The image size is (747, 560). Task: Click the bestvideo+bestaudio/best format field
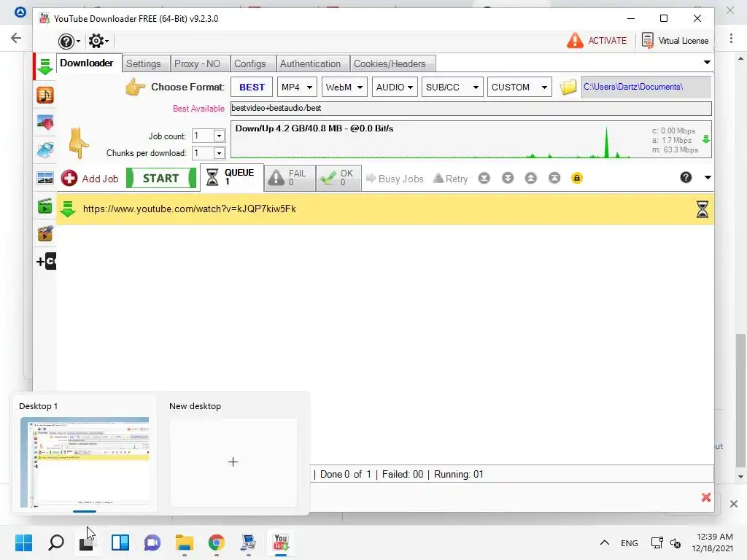[471, 108]
